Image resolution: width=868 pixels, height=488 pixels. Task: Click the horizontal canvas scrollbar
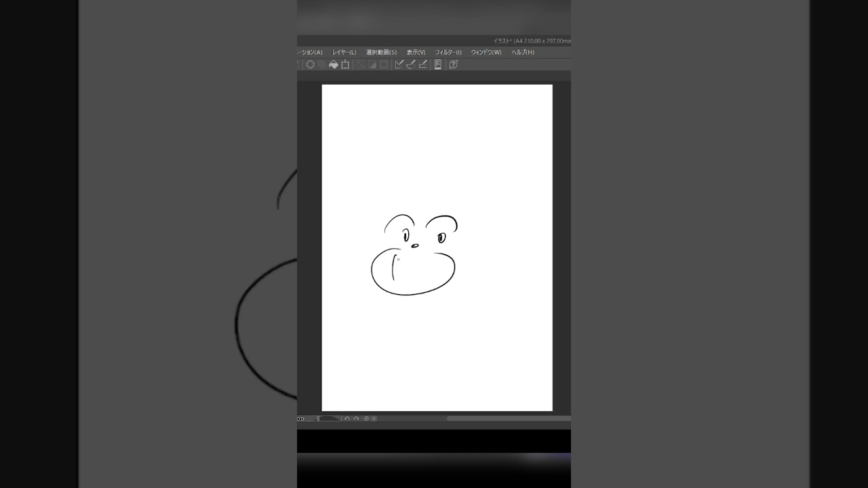[x=507, y=419]
